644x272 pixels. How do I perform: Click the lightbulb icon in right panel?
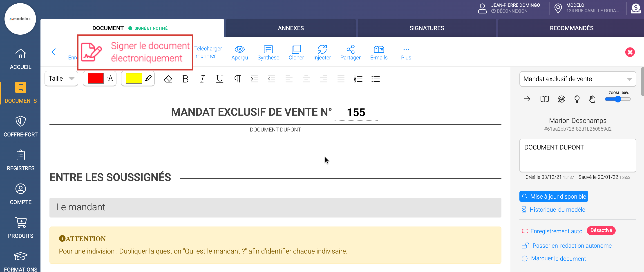pyautogui.click(x=577, y=99)
